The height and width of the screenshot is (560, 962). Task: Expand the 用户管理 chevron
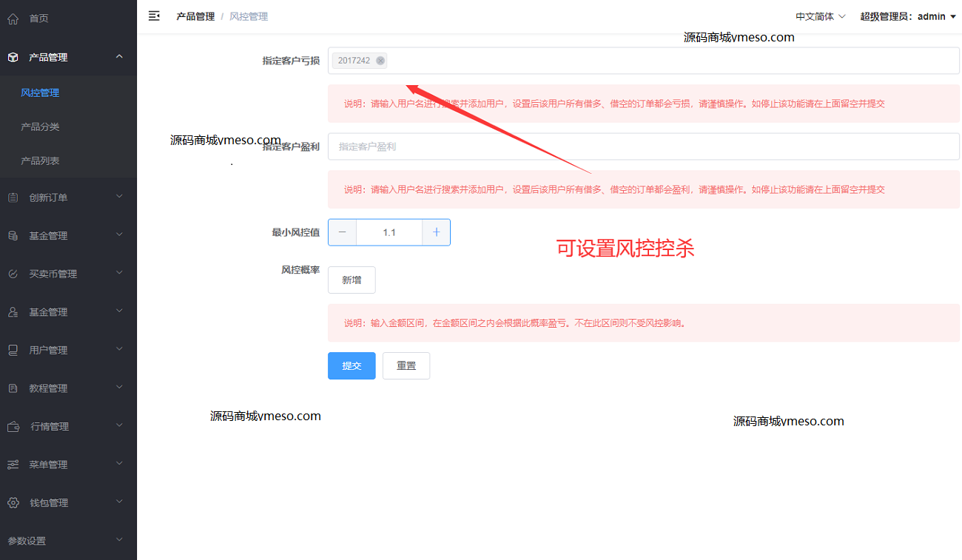tap(119, 349)
